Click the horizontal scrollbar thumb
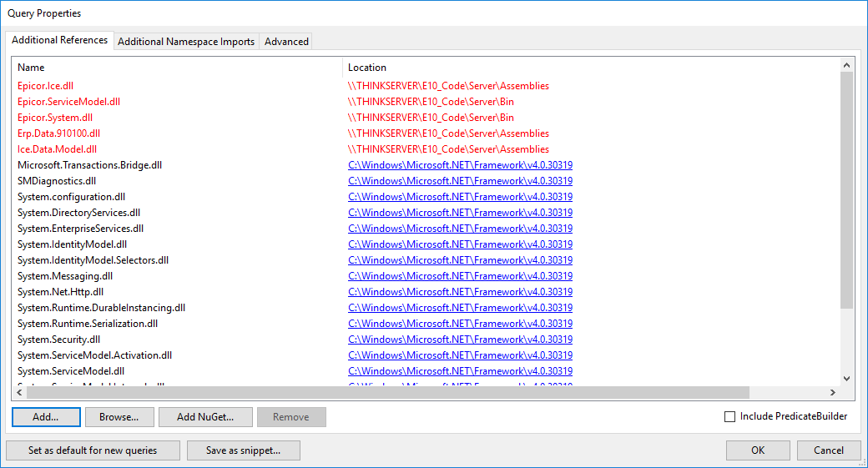This screenshot has height=468, width=868. (x=387, y=392)
